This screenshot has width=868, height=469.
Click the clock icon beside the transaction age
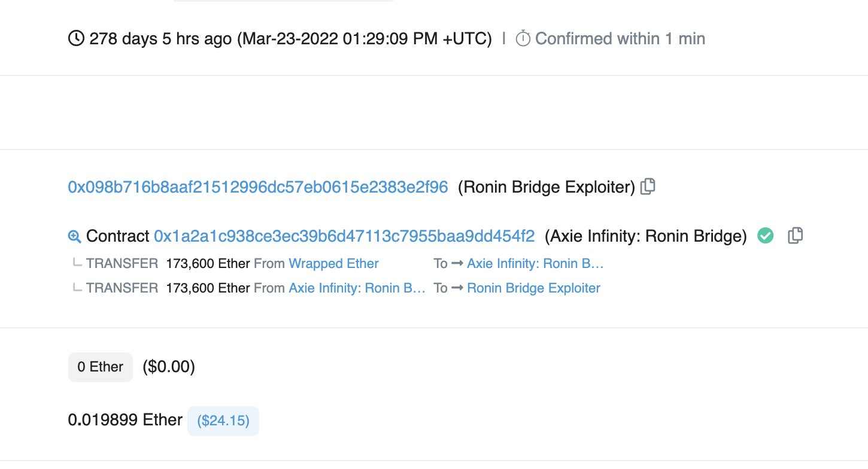(x=77, y=39)
